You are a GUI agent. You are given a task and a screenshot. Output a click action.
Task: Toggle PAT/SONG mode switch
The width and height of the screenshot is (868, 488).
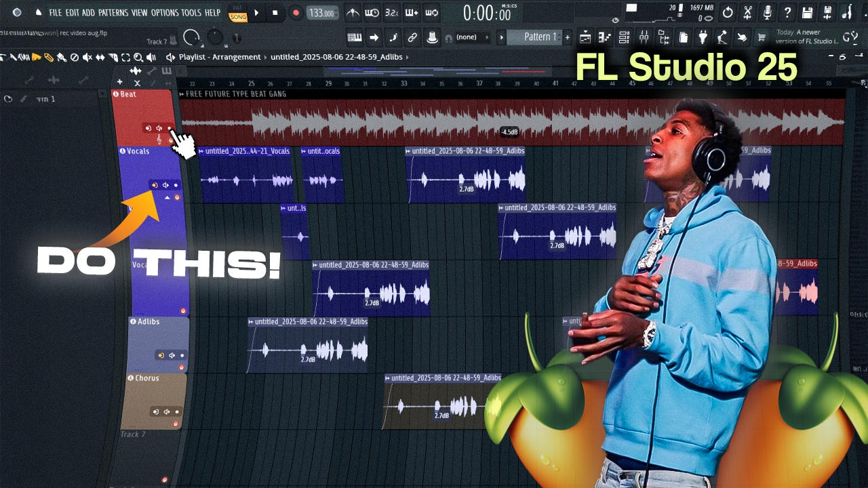point(238,13)
